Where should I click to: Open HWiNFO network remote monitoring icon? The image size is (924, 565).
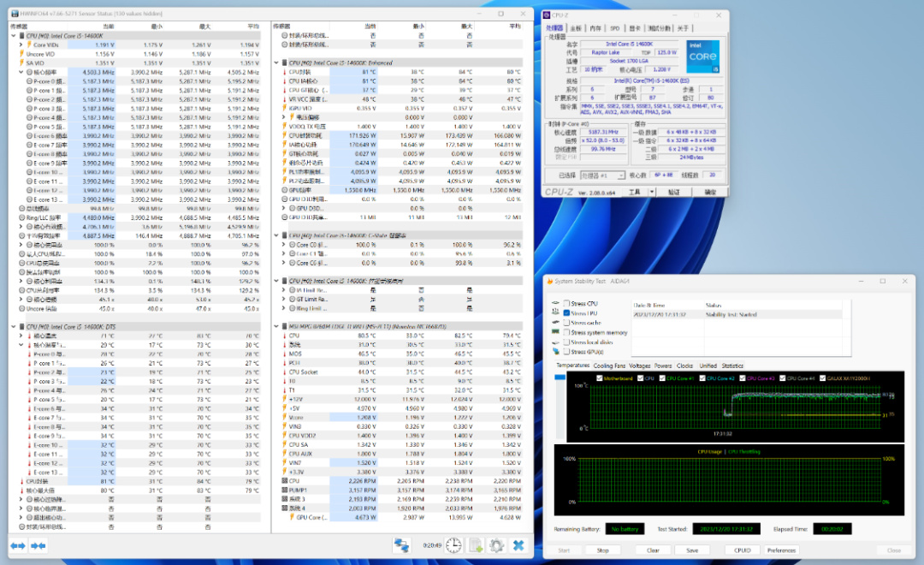click(x=401, y=545)
